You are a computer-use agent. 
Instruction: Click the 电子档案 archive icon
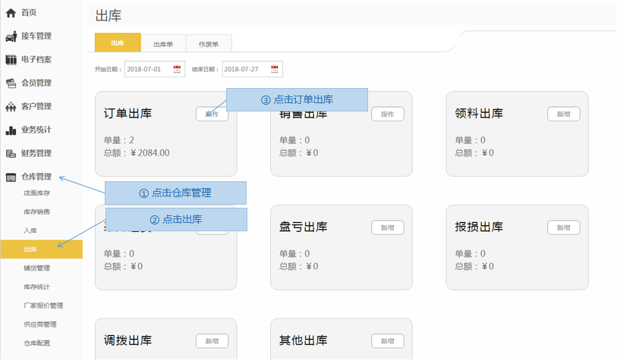coord(11,60)
